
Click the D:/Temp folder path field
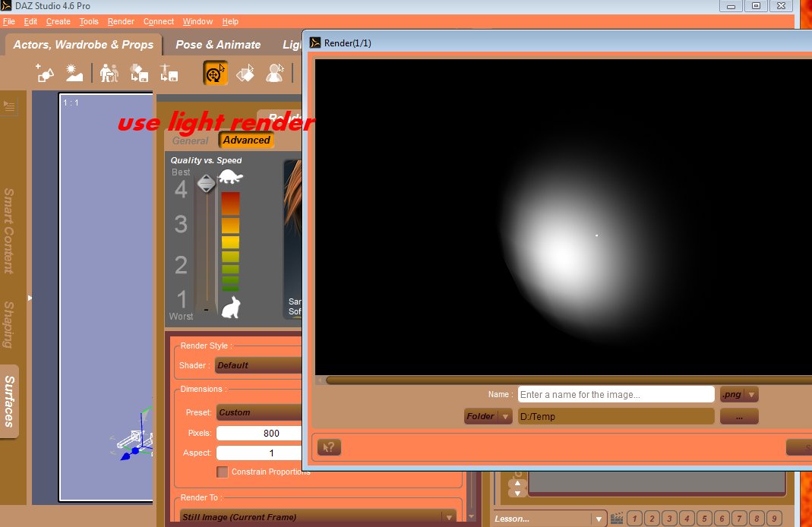pyautogui.click(x=616, y=416)
